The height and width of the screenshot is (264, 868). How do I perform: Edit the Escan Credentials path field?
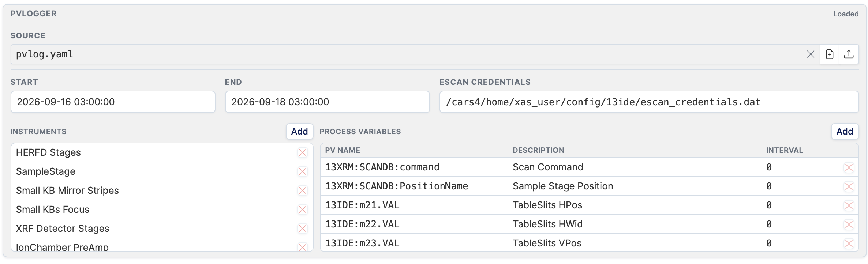(x=649, y=102)
